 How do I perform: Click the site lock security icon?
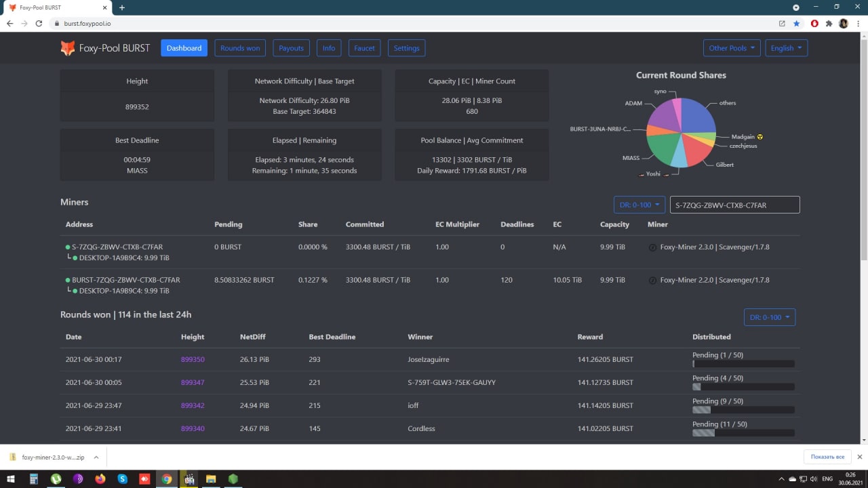point(57,23)
